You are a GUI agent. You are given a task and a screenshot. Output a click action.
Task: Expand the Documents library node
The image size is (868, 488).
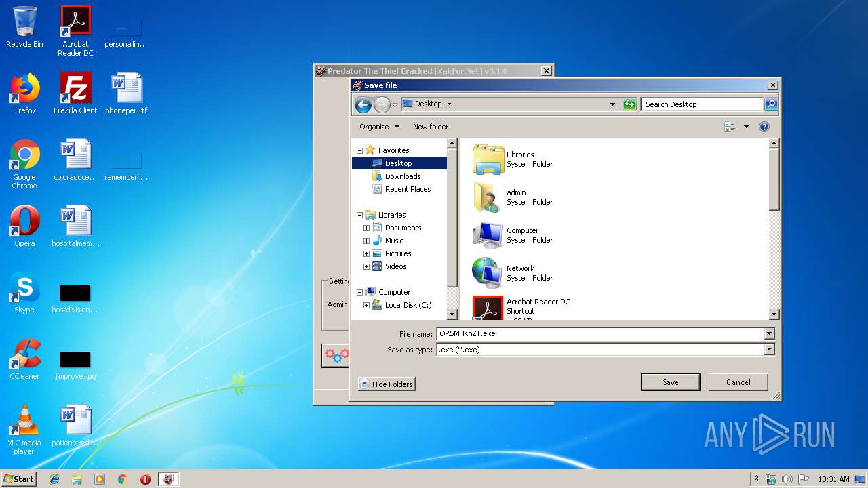click(366, 228)
